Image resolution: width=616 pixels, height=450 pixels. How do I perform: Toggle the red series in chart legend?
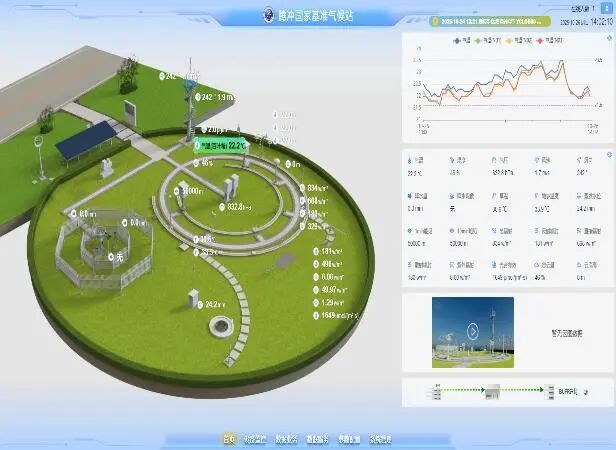point(543,40)
